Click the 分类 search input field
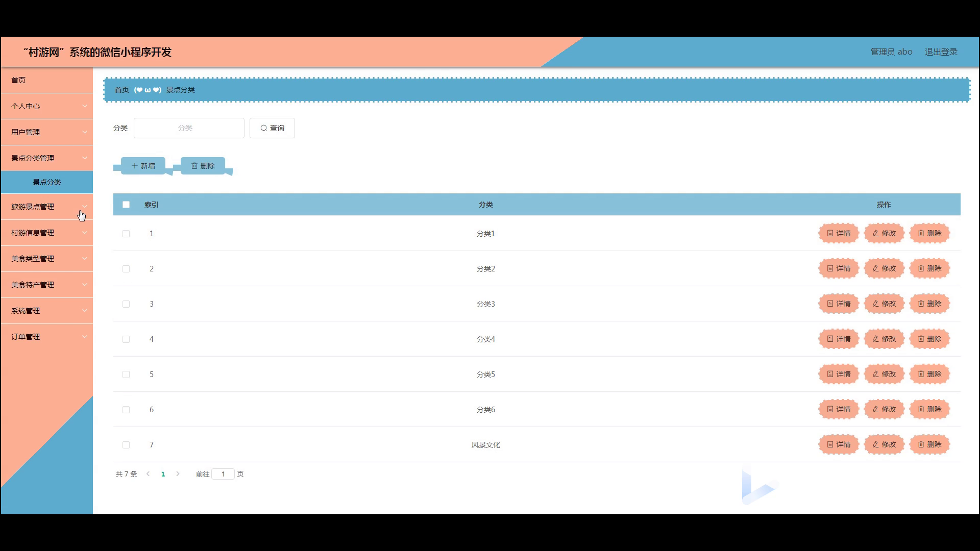Viewport: 980px width, 551px height. pos(189,128)
